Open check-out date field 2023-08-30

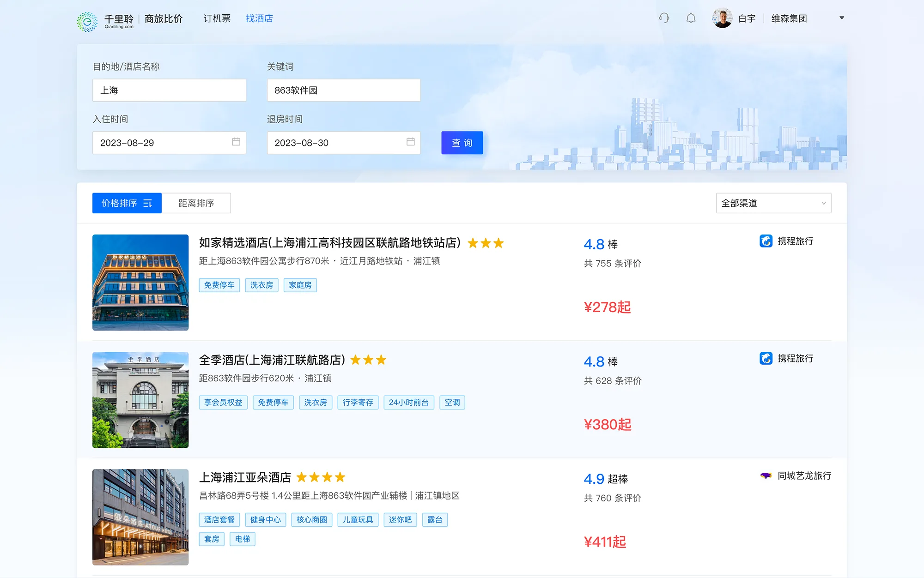coord(344,143)
